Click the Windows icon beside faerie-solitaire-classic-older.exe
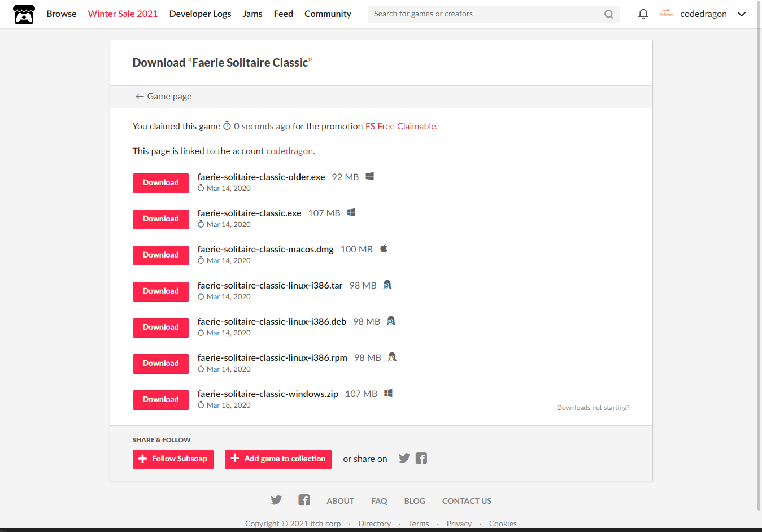The width and height of the screenshot is (762, 532). tap(370, 176)
